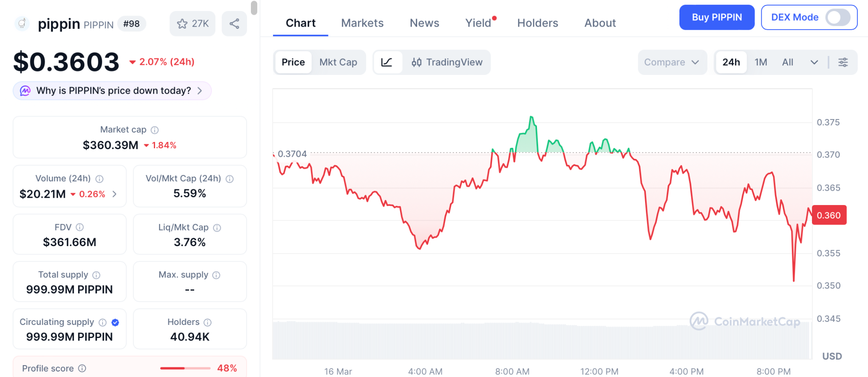The width and height of the screenshot is (868, 377).
Task: Click Market cap info icon
Action: (155, 130)
